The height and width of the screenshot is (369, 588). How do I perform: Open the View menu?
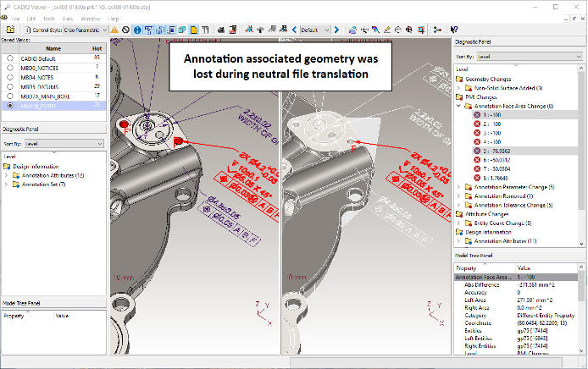tap(68, 19)
